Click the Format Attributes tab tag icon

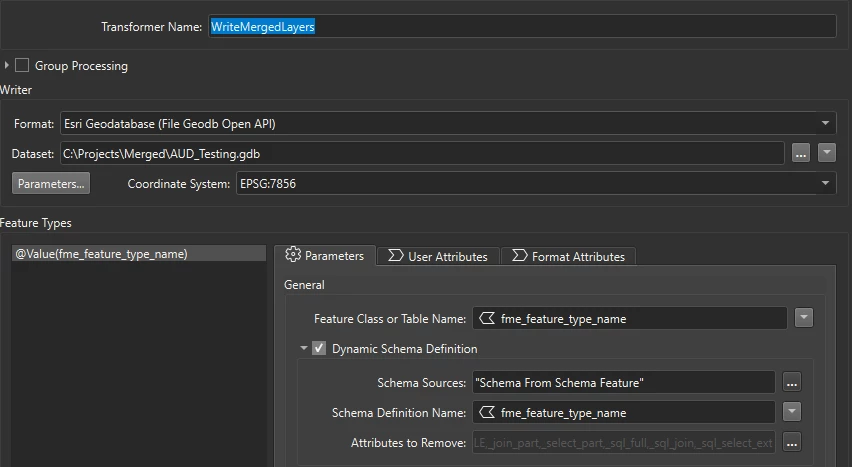(x=519, y=256)
